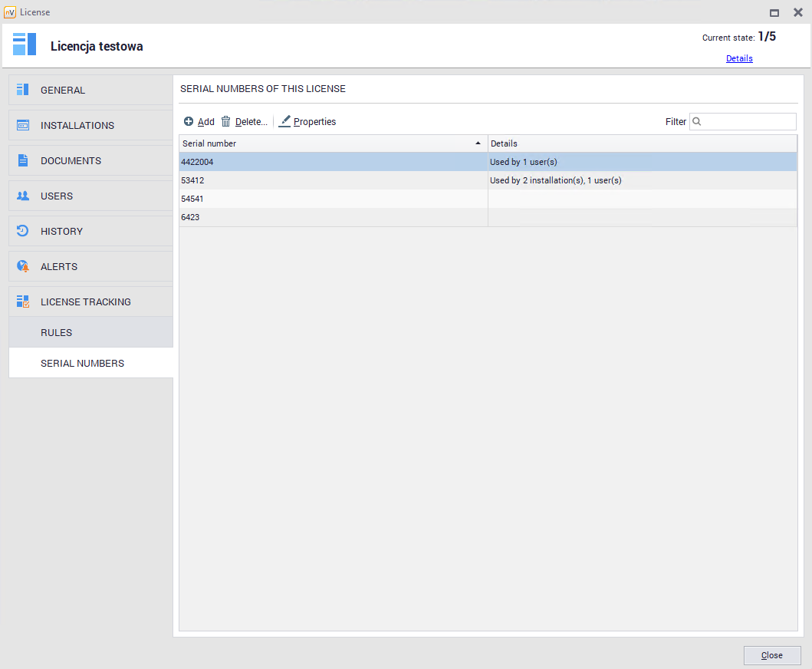The width and height of the screenshot is (812, 669).
Task: Click the License Tracking icon
Action: pos(23,302)
